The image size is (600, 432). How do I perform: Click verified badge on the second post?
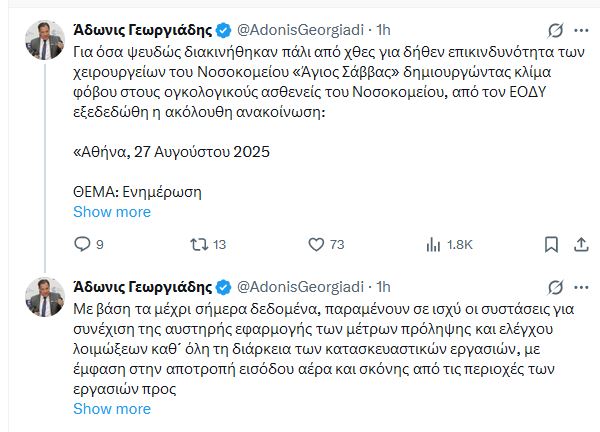coord(224,288)
